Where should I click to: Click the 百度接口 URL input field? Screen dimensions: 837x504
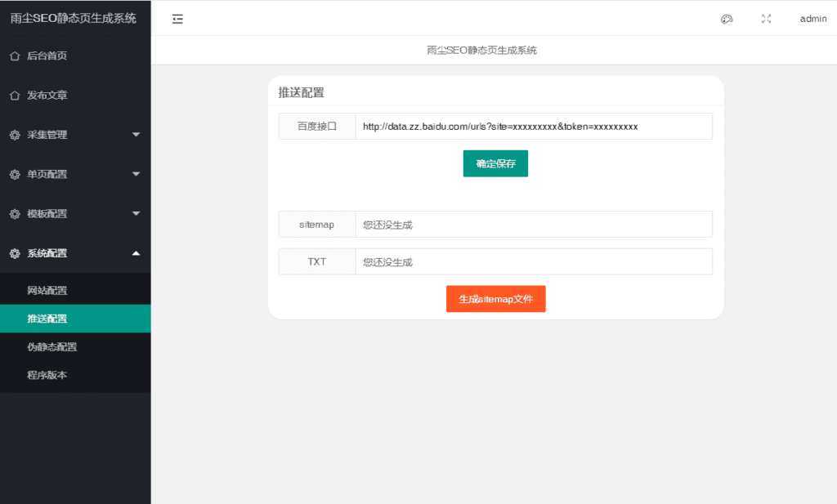[x=534, y=127]
